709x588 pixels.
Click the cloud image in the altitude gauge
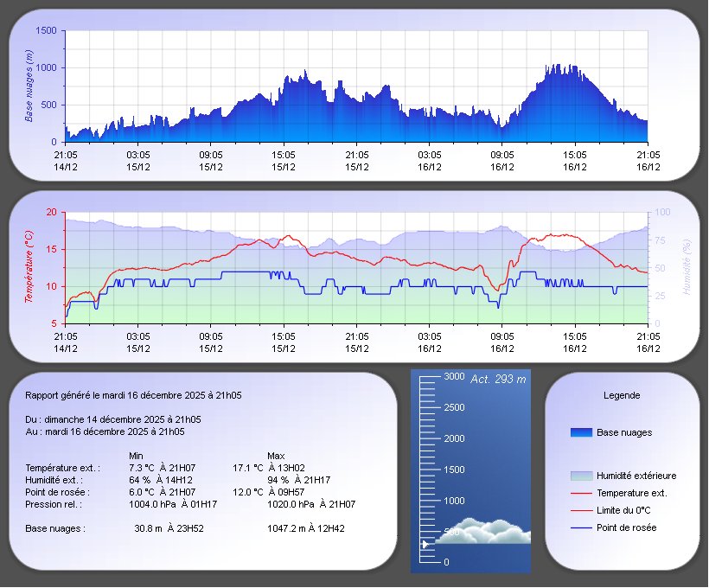coord(482,531)
